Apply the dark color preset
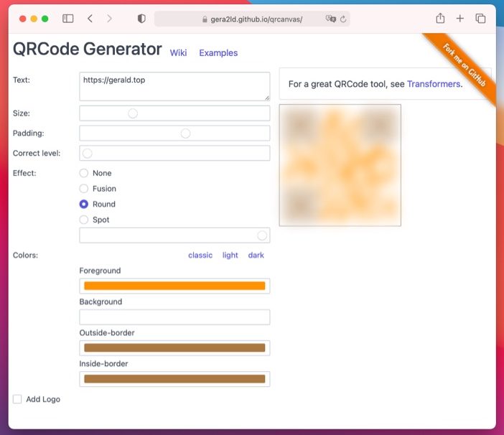Viewport: 504px width, 435px height. click(256, 256)
